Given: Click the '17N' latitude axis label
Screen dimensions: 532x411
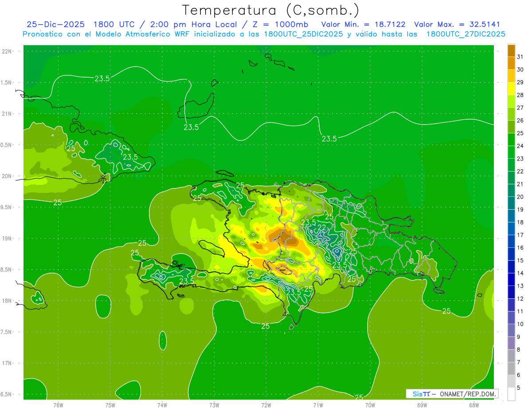Looking at the screenshot, I should click(7, 363).
